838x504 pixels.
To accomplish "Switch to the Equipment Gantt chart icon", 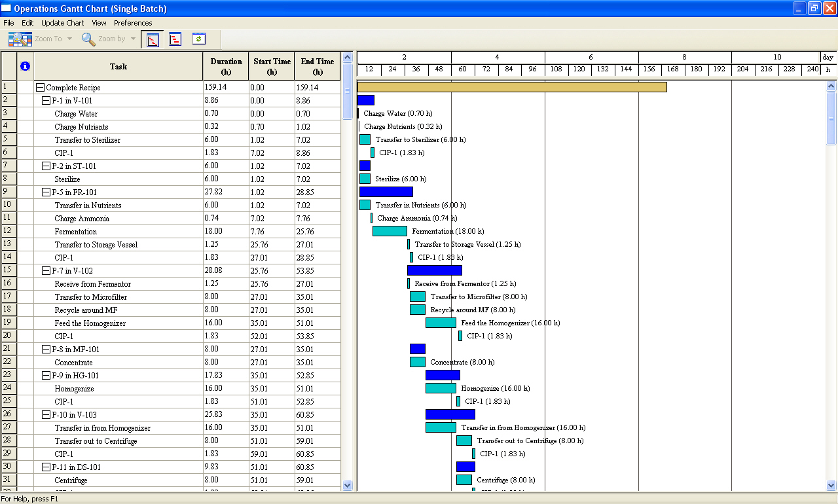I will pos(175,39).
